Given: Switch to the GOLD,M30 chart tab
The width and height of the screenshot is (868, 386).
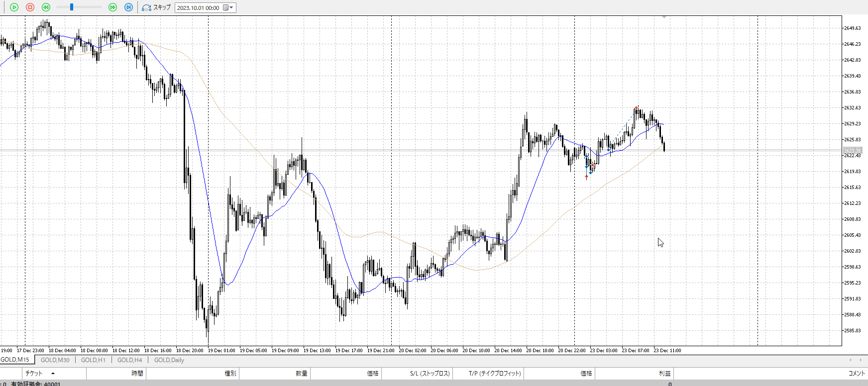Looking at the screenshot, I should (x=55, y=360).
